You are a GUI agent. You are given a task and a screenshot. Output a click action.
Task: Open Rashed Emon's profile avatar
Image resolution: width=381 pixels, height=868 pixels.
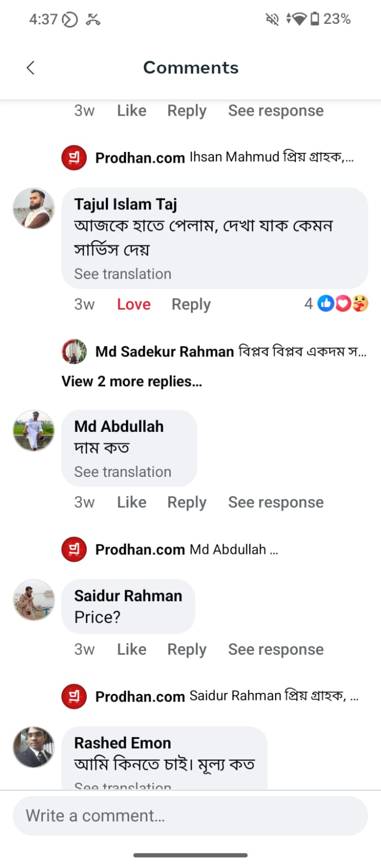click(34, 747)
